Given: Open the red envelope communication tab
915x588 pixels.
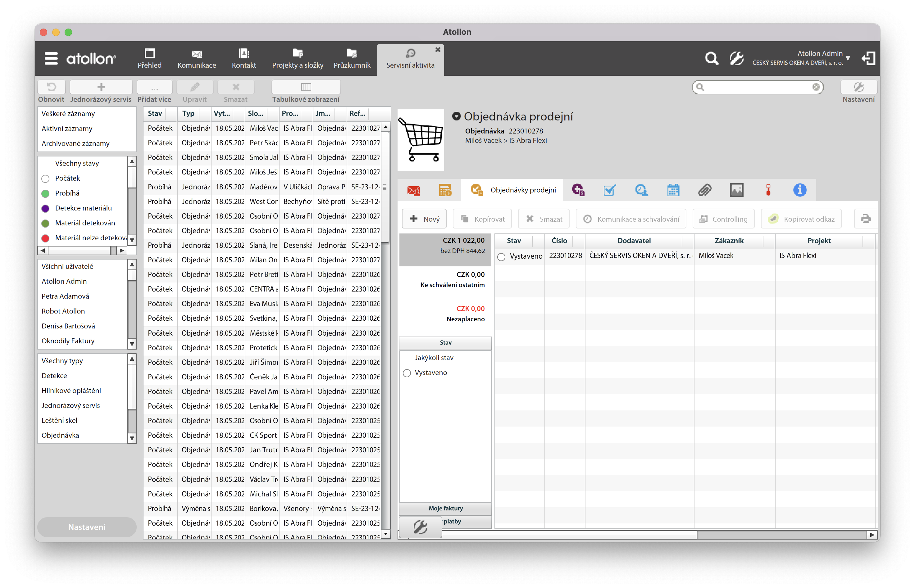Looking at the screenshot, I should [x=413, y=190].
